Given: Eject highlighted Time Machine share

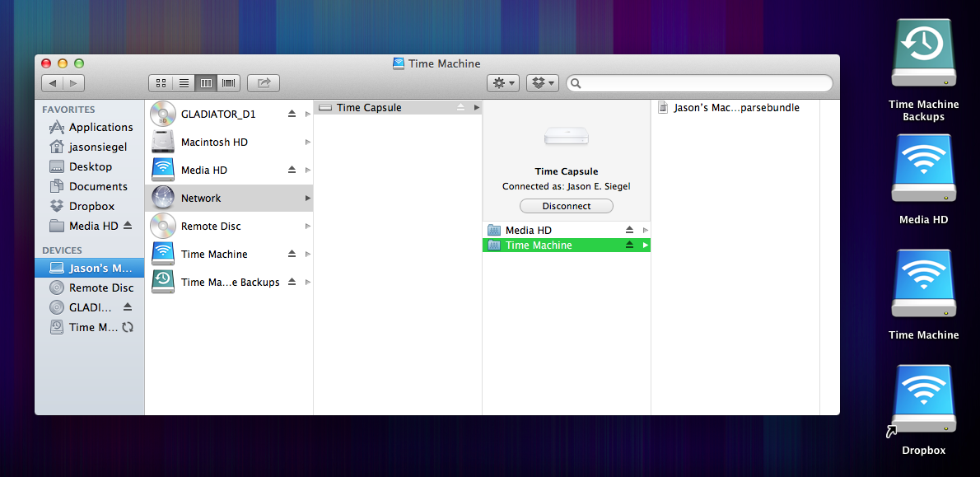Looking at the screenshot, I should point(629,245).
